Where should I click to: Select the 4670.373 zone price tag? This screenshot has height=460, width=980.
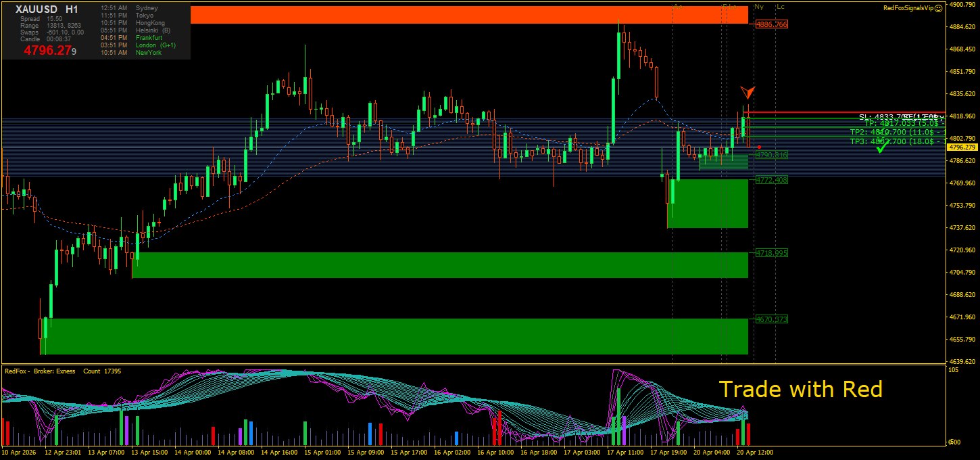coord(771,319)
